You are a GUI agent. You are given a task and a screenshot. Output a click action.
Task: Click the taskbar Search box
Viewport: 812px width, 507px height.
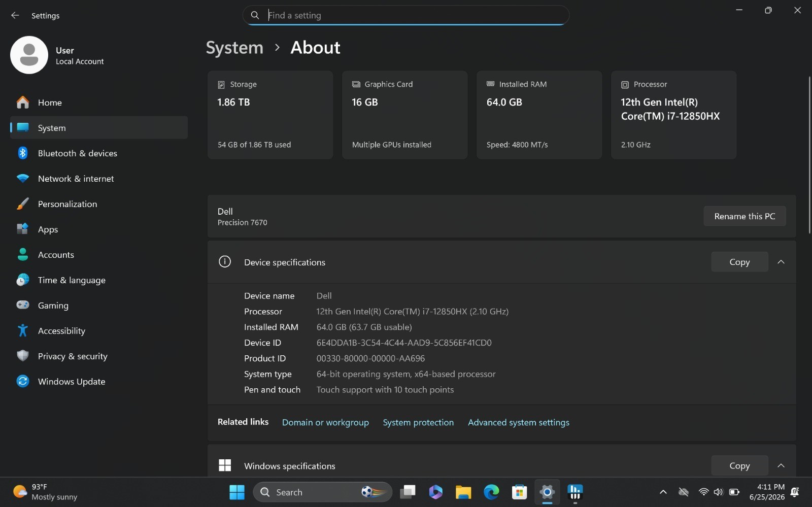(322, 492)
